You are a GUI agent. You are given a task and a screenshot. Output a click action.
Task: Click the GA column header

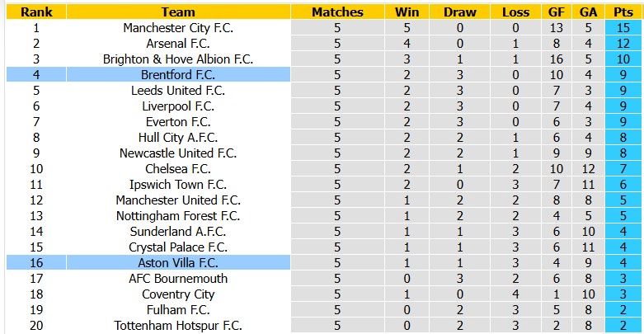(588, 12)
